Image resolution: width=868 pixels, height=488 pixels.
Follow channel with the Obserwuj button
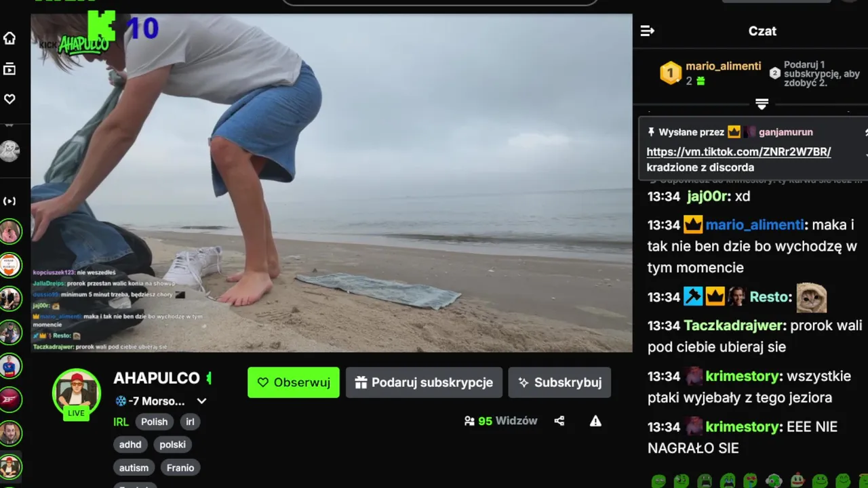click(x=294, y=382)
